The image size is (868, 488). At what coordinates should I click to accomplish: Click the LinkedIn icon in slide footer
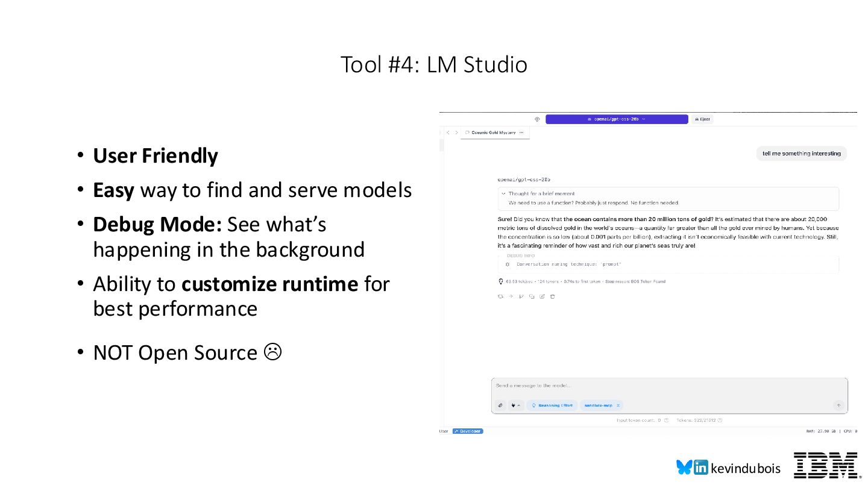pos(701,468)
